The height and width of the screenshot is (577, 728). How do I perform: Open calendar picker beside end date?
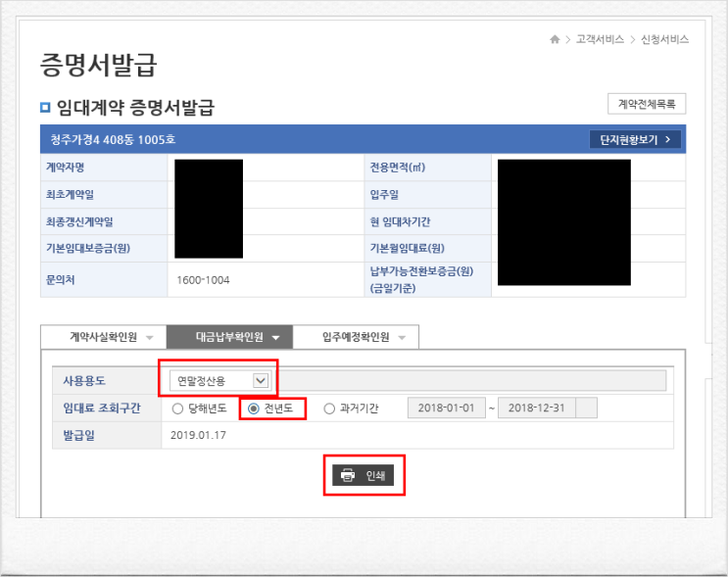click(x=586, y=409)
